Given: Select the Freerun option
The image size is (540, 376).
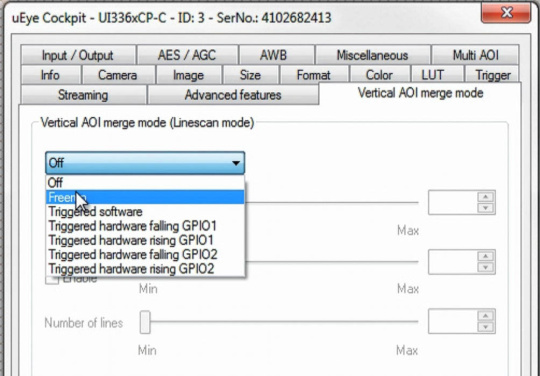Looking at the screenshot, I should pos(145,197).
